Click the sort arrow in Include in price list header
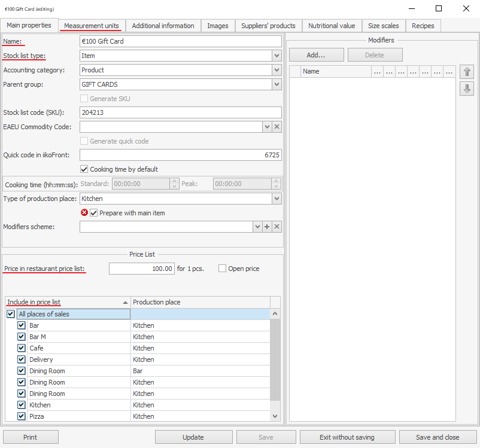 point(125,303)
